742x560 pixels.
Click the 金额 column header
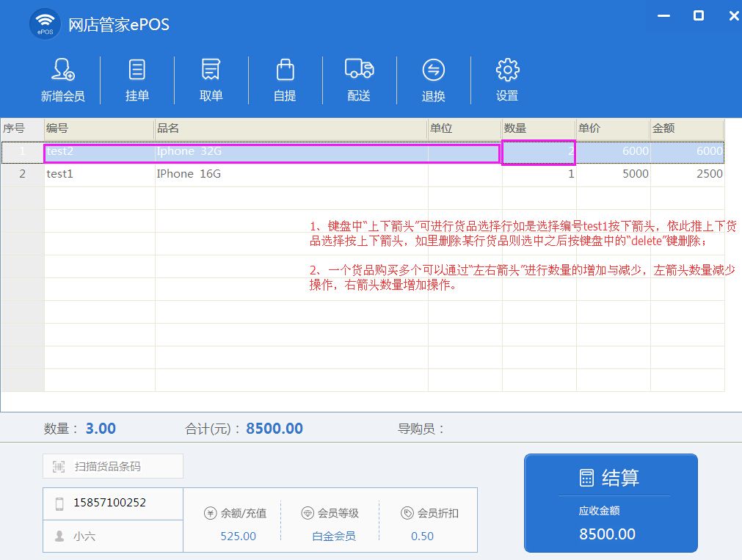coord(686,128)
